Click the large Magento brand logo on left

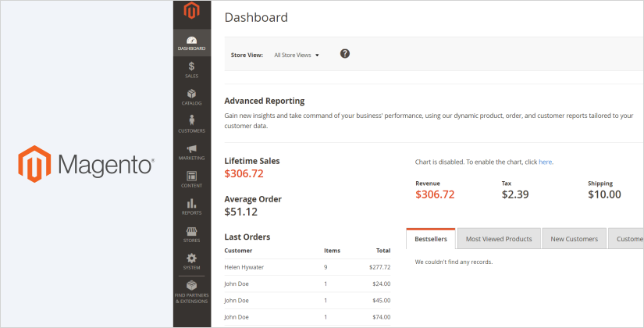[x=86, y=164]
